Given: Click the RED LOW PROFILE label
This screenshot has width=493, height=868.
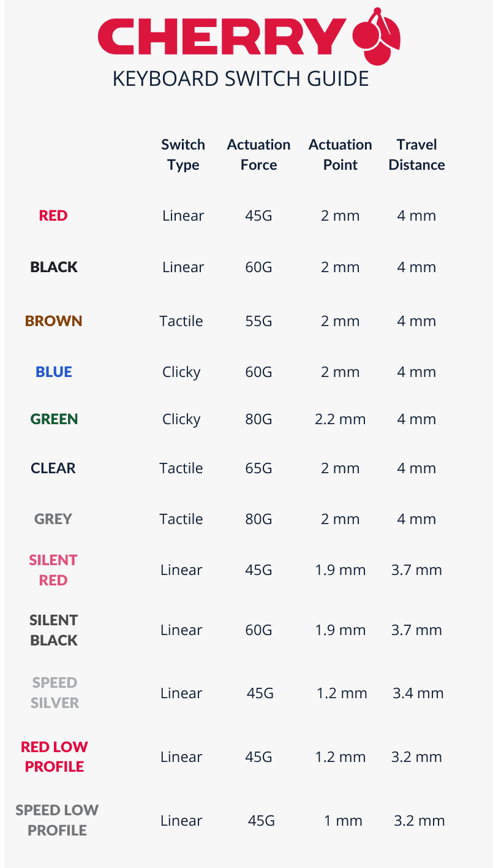Looking at the screenshot, I should [x=55, y=756].
